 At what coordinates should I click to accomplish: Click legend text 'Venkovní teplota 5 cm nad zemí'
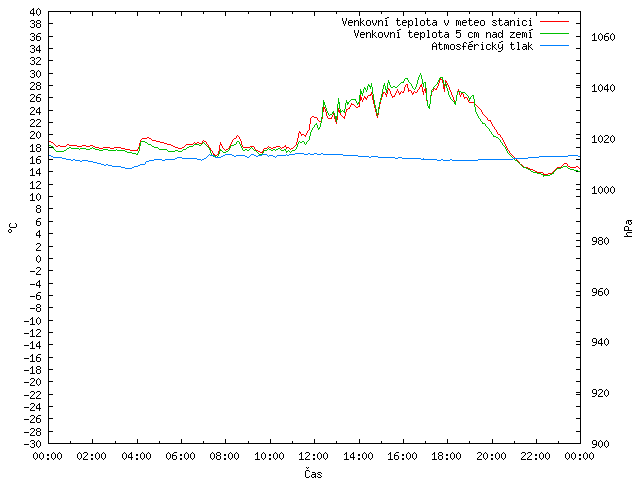pos(443,34)
